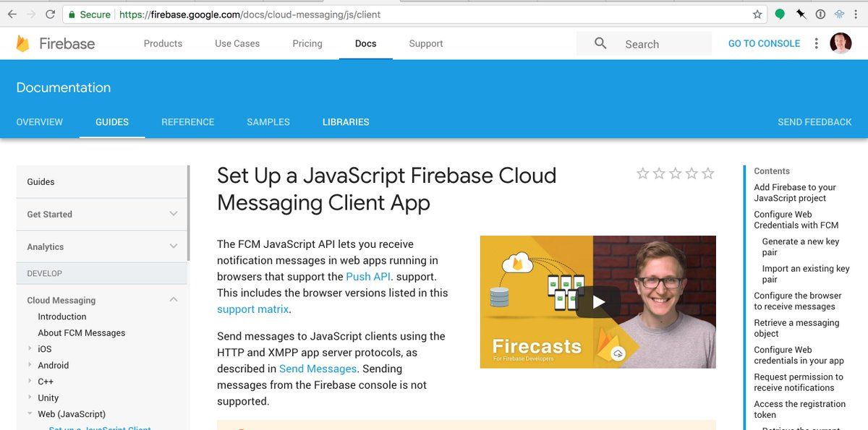This screenshot has height=430, width=868.
Task: Open the blue cloud browser extension
Action: pos(840,14)
